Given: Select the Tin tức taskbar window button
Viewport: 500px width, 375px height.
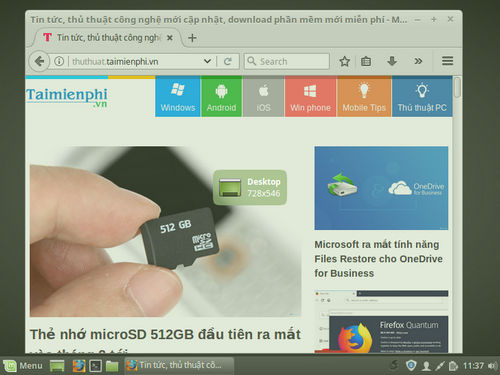Looking at the screenshot, I should (179, 365).
